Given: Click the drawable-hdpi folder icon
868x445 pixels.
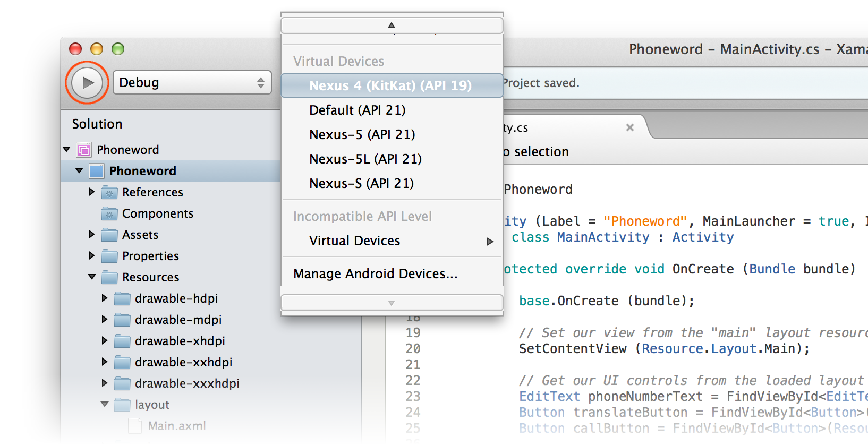Looking at the screenshot, I should [x=122, y=298].
